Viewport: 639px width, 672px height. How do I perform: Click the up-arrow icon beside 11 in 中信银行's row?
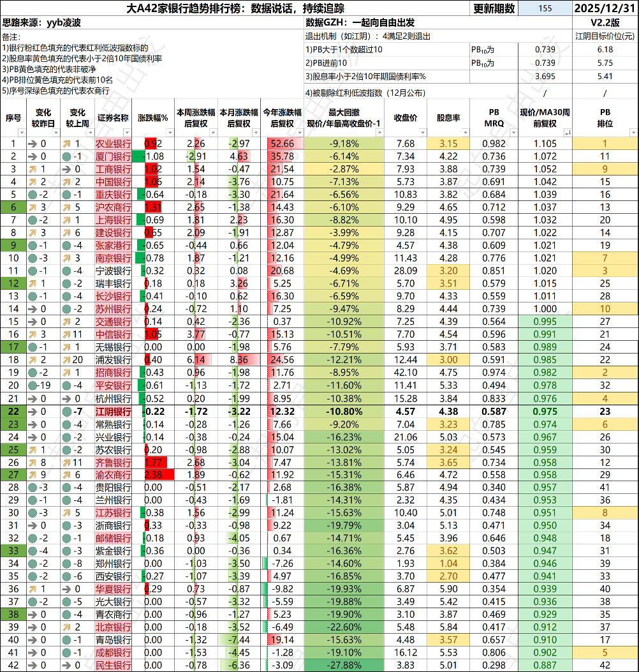[x=67, y=334]
